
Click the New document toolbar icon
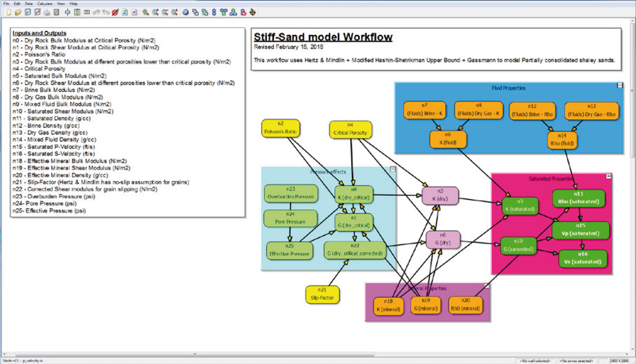pyautogui.click(x=9, y=12)
